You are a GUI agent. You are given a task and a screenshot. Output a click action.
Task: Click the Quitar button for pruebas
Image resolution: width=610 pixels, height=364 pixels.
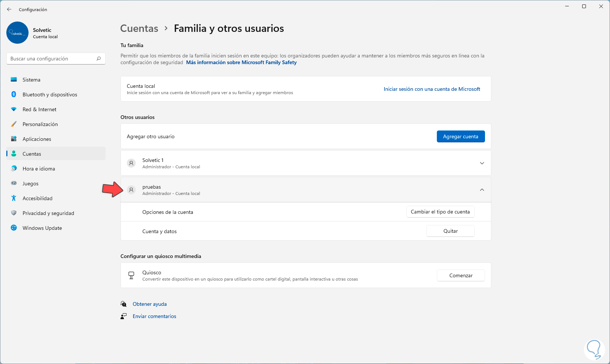coord(450,231)
